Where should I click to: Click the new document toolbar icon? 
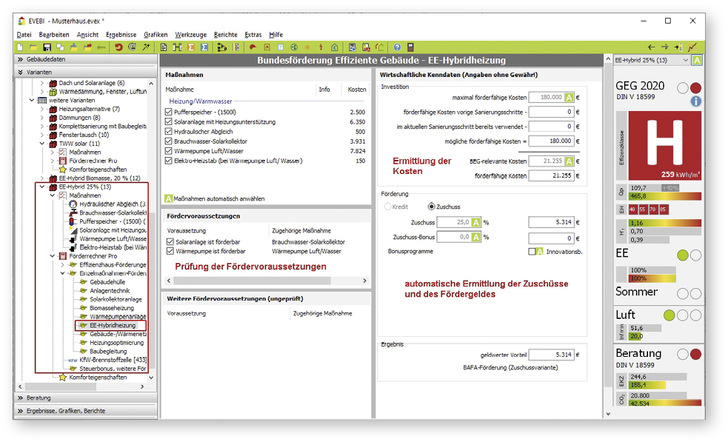(x=21, y=47)
